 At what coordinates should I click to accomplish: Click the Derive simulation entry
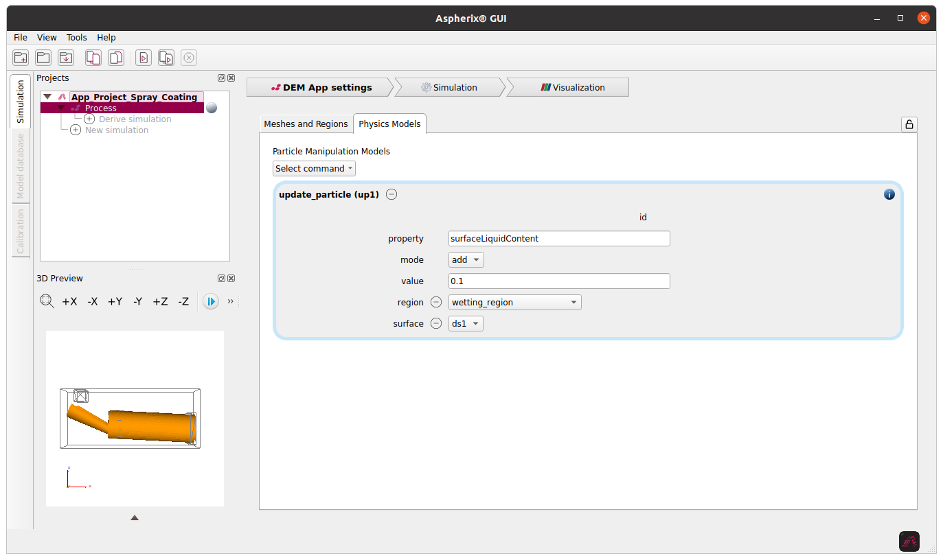tap(135, 119)
